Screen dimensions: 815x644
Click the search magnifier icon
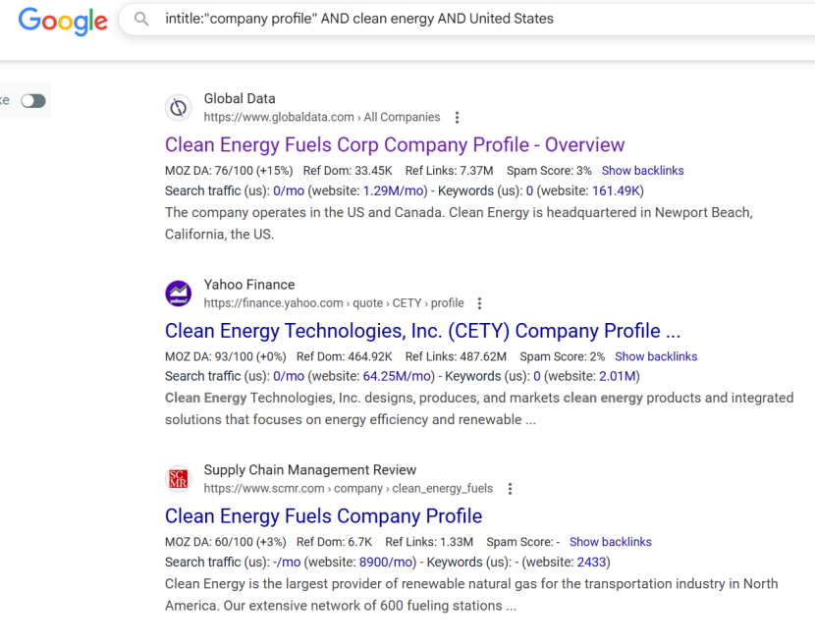tap(142, 19)
